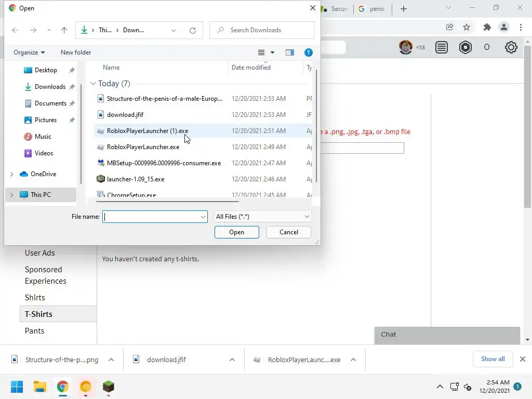Select Downloads in navigation pane
The height and width of the screenshot is (399, 532).
[50, 87]
